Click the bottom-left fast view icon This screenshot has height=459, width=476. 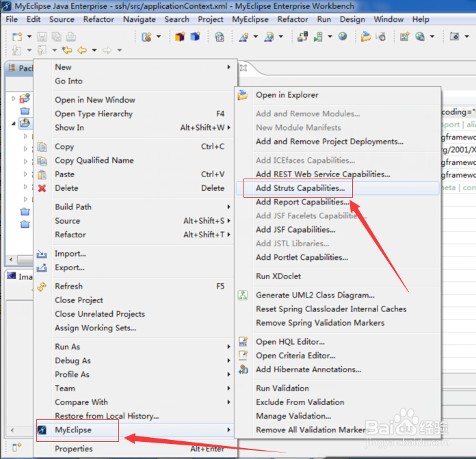coord(16,447)
